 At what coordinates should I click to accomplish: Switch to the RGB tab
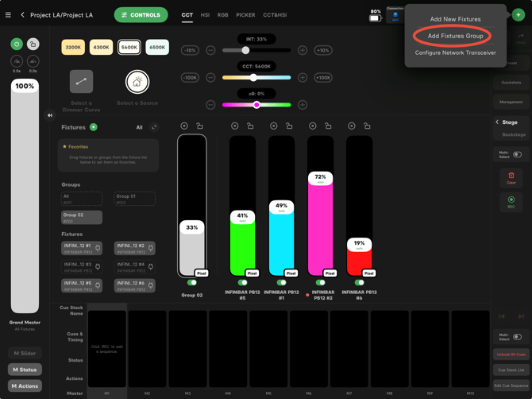[x=222, y=15]
